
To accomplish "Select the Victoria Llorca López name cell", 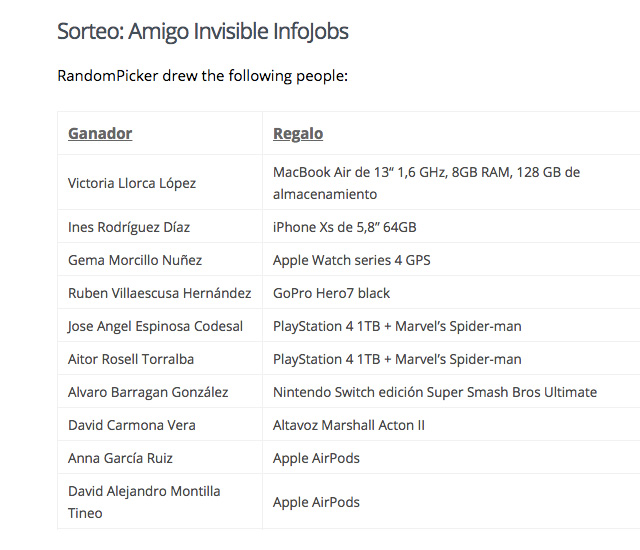I will click(132, 183).
